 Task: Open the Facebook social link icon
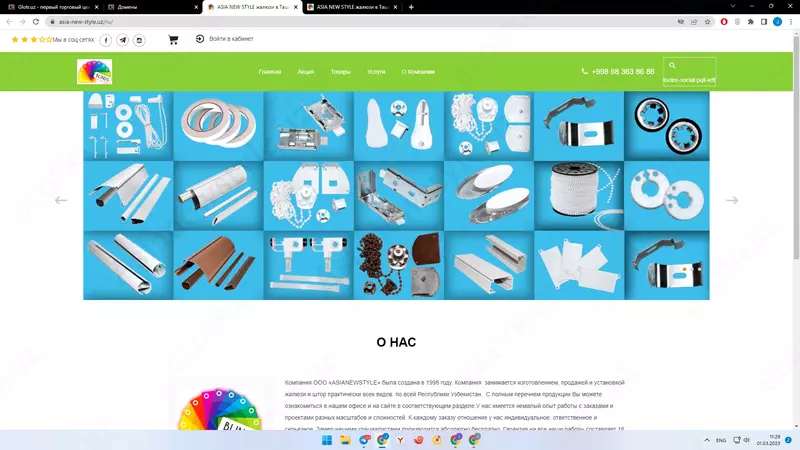[x=106, y=40]
